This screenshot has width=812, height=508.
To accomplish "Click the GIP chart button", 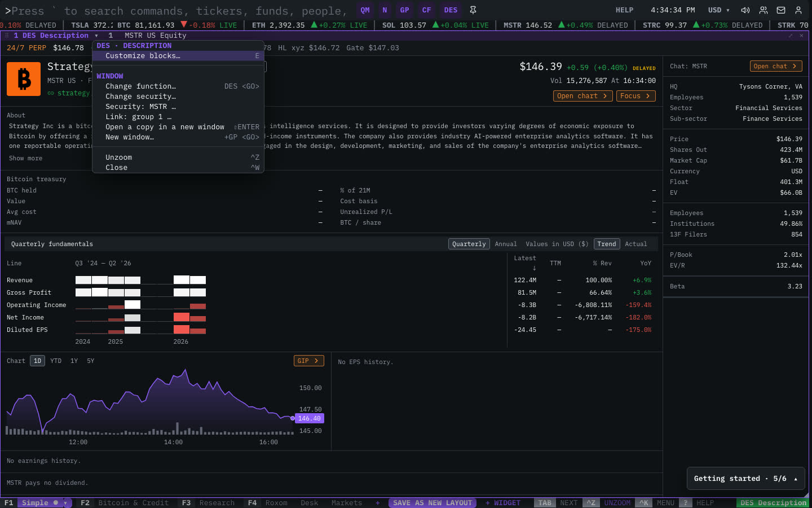I will [x=308, y=361].
